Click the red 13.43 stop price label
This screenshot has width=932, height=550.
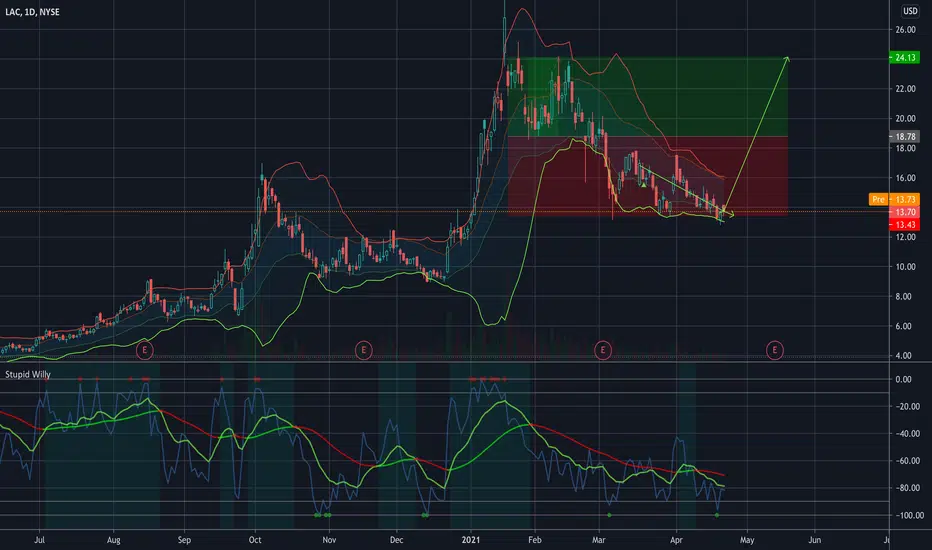click(x=904, y=225)
